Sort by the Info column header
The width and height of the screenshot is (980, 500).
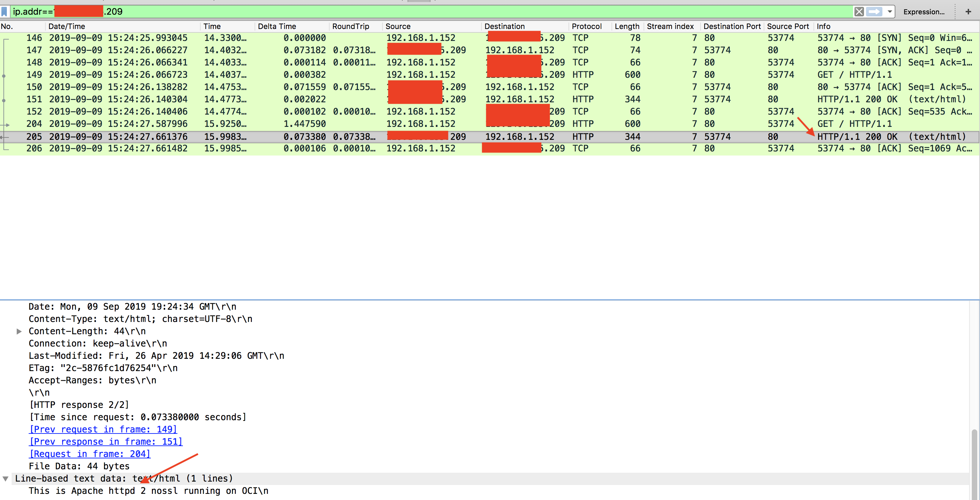point(824,26)
